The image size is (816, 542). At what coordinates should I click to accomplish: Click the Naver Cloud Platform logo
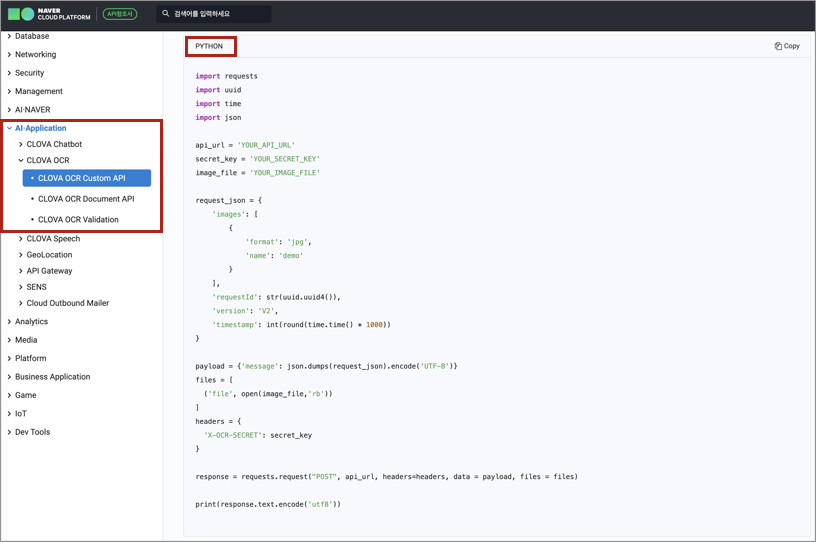point(49,14)
